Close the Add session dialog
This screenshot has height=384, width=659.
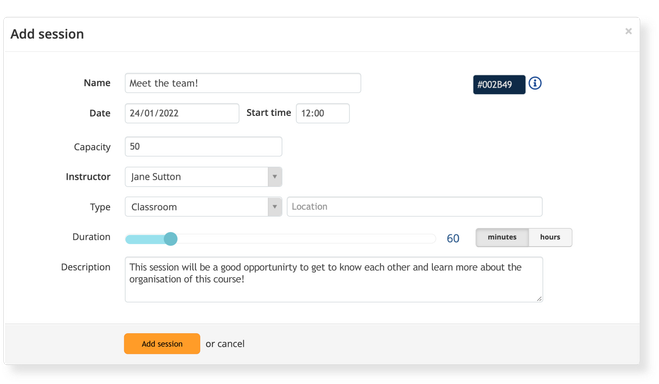coord(628,31)
